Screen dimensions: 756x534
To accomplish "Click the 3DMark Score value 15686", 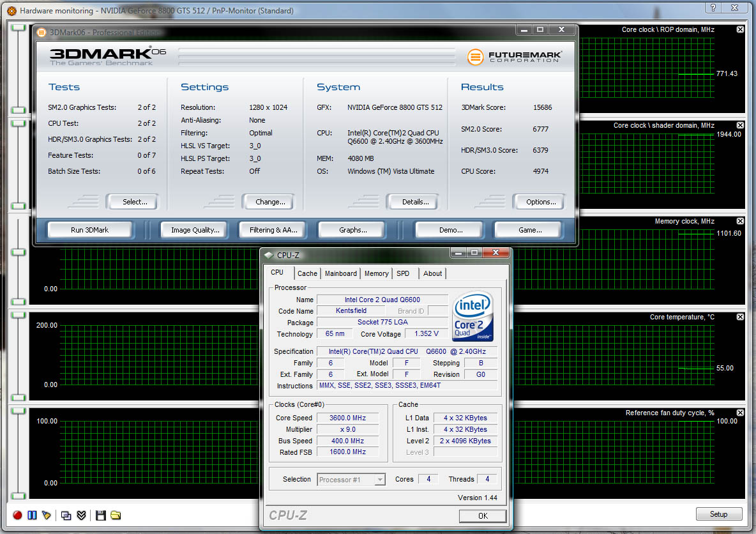I will click(x=542, y=107).
